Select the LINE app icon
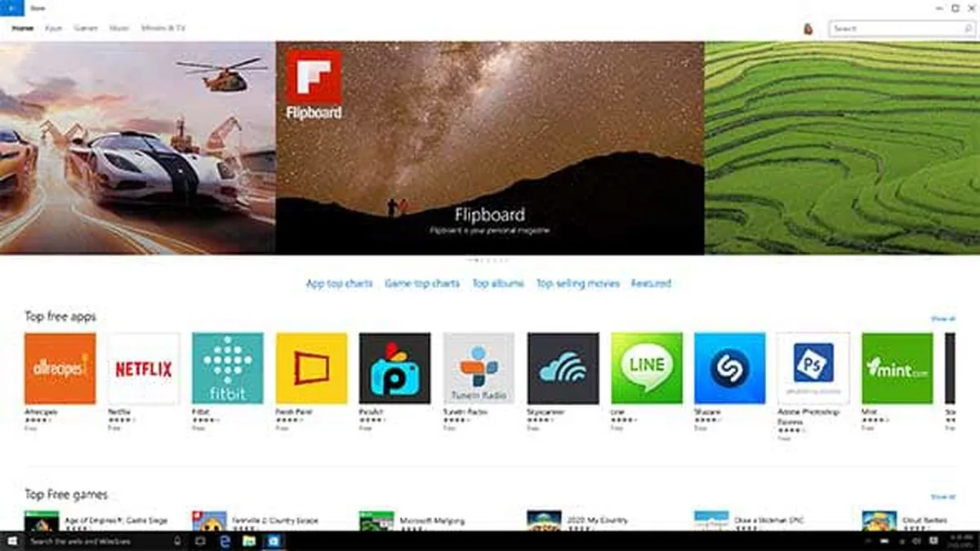980x551 pixels. pos(647,367)
